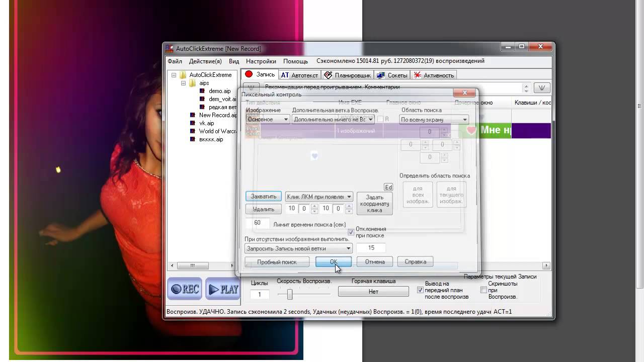Collapse the AutoClickExtreme tree root node
644x362 pixels.
[x=174, y=75]
